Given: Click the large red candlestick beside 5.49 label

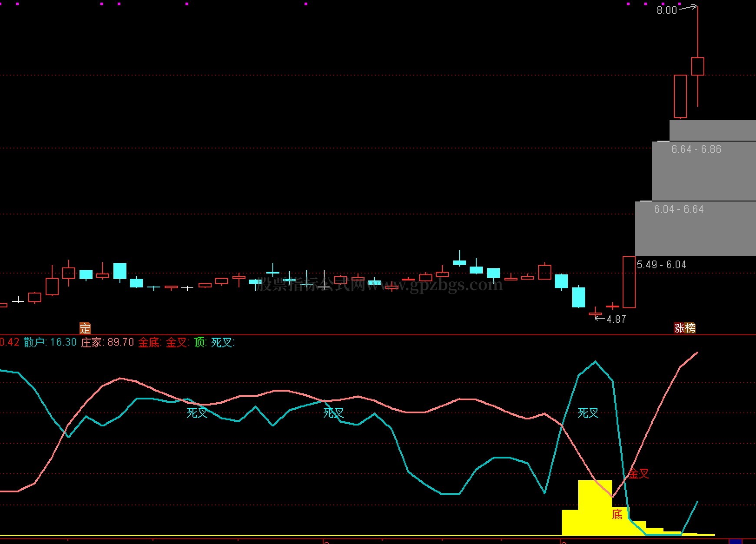Looking at the screenshot, I should click(629, 282).
